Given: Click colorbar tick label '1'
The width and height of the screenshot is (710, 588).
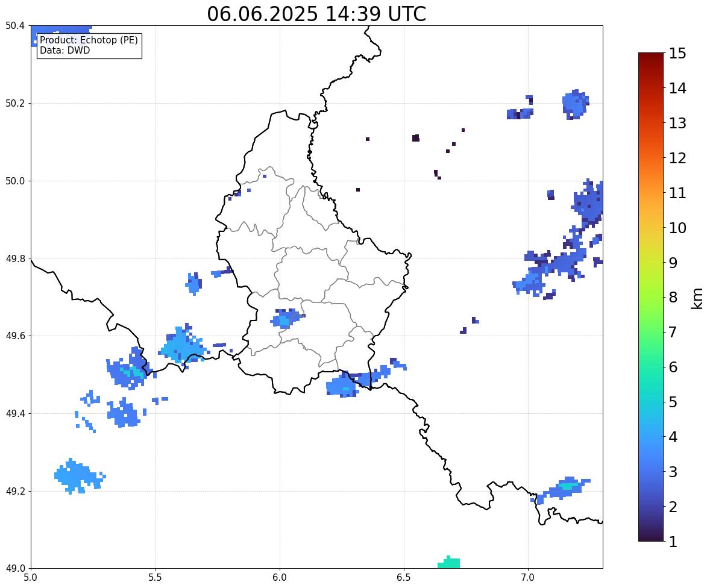Looking at the screenshot, I should coord(673,542).
